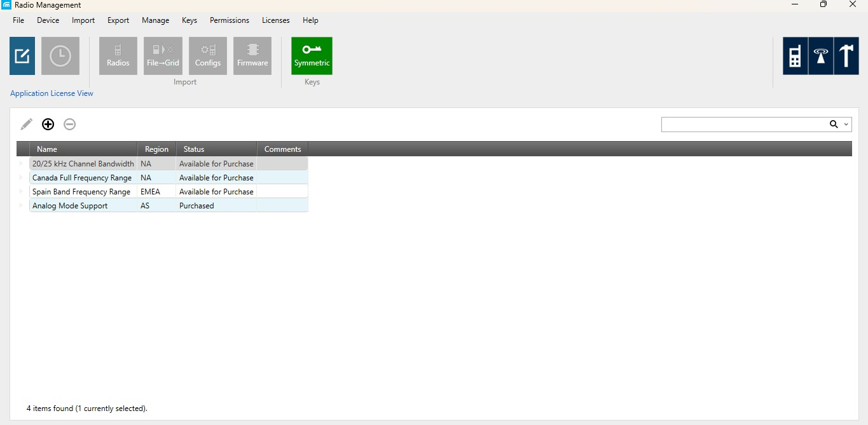Open the Permissions menu
Screen dimensions: 868x425
coord(230,20)
